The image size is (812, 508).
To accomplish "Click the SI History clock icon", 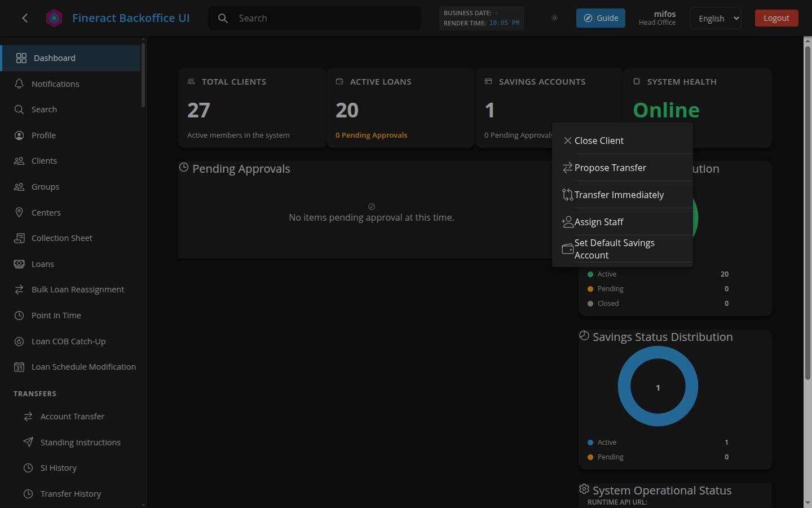I will coord(28,468).
